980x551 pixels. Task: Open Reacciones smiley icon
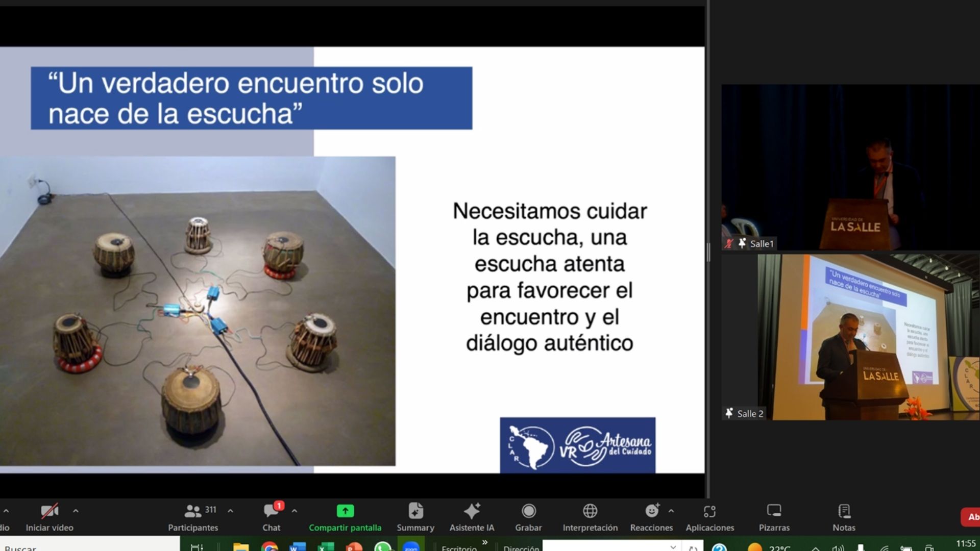(652, 511)
